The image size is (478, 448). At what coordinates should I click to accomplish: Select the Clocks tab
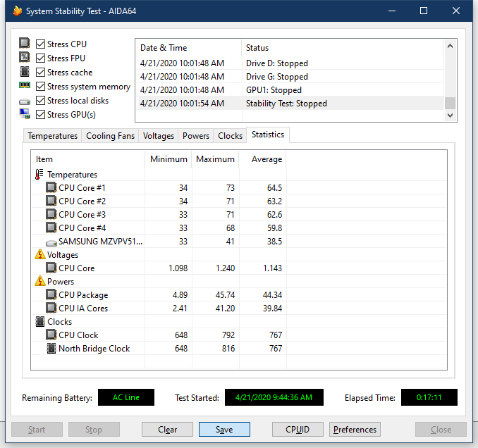(230, 136)
